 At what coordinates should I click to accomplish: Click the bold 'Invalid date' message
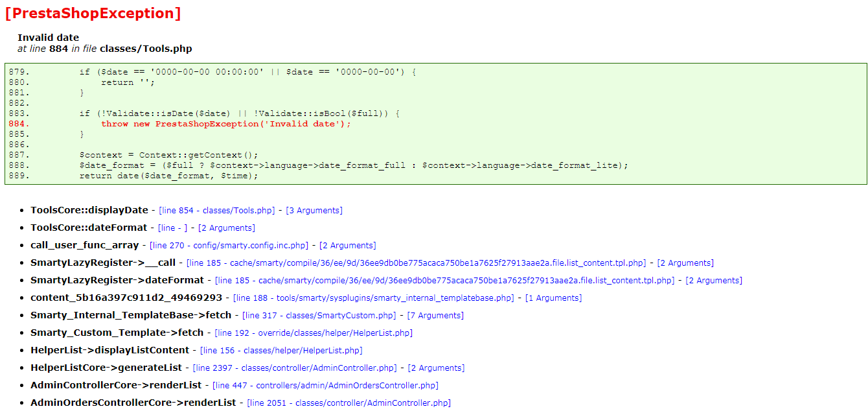[x=48, y=38]
